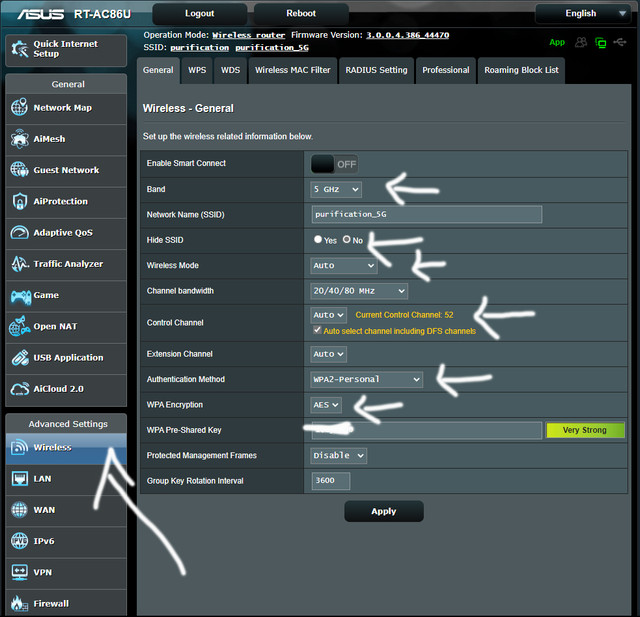Click the AiCloud 2.0 cloud icon
Image resolution: width=640 pixels, height=617 pixels.
(20, 389)
